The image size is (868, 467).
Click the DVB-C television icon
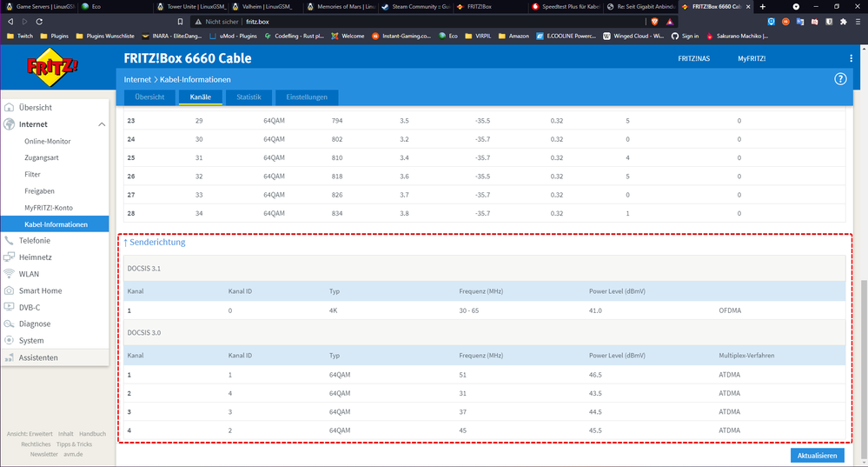pos(9,307)
